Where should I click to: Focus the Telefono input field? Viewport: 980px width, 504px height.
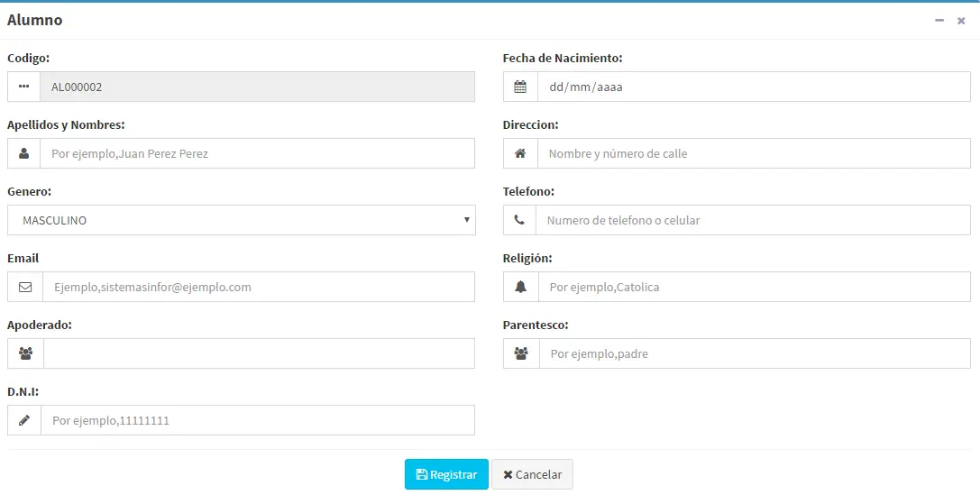[x=753, y=220]
